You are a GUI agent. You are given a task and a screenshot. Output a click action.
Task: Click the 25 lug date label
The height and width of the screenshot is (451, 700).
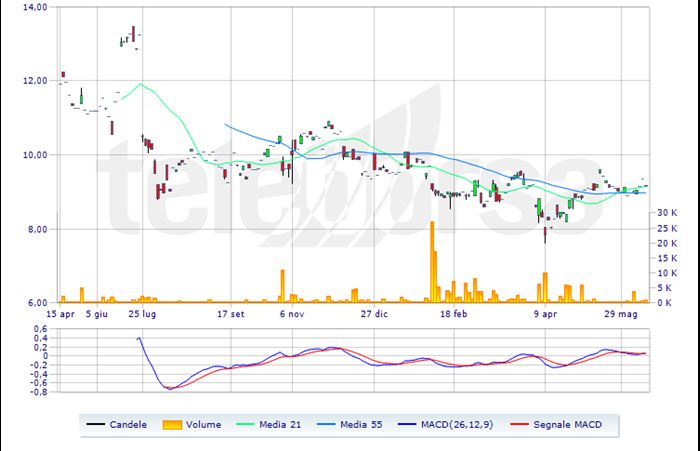point(142,314)
